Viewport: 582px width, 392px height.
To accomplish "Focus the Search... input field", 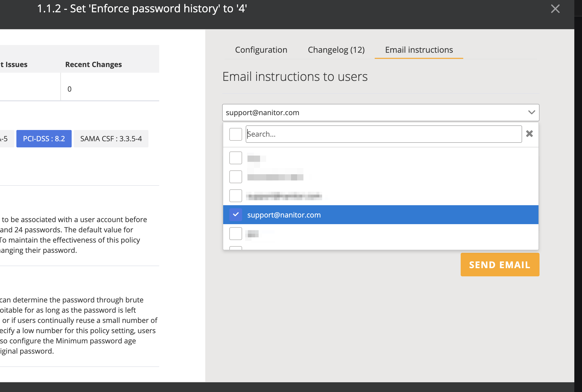I will pyautogui.click(x=383, y=134).
